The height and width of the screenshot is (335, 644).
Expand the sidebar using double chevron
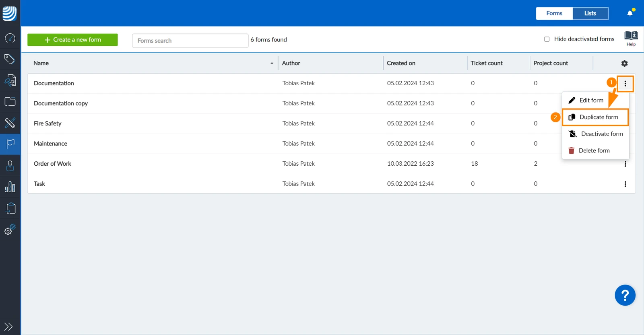pos(8,327)
